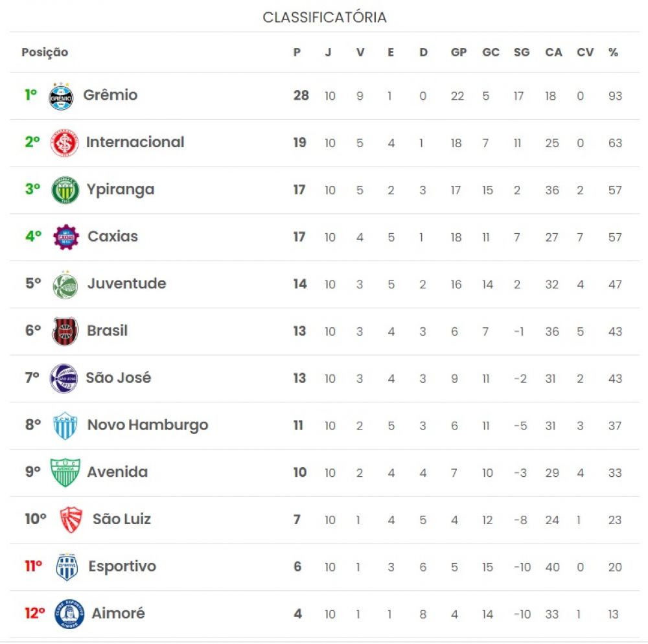The width and height of the screenshot is (648, 644).
Task: Click the Juventude club crest
Action: [65, 284]
